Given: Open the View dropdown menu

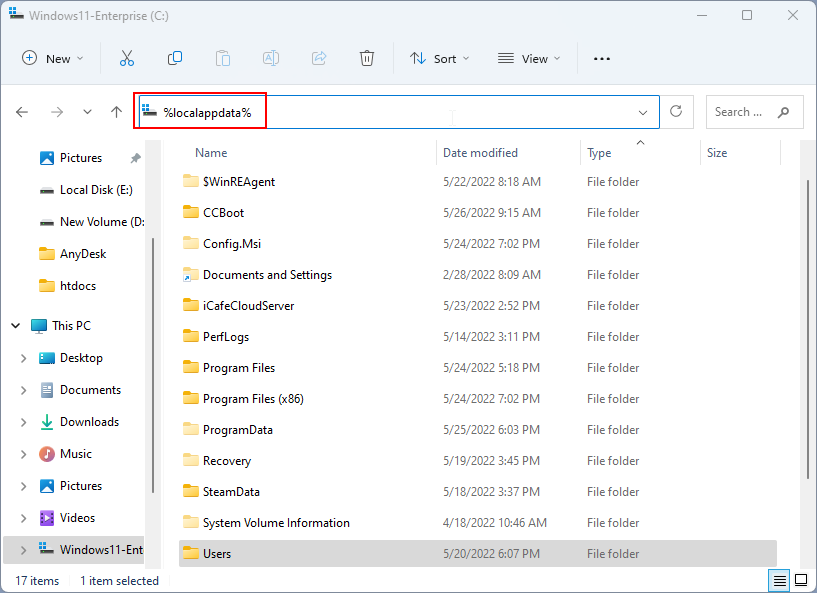Looking at the screenshot, I should [x=529, y=59].
